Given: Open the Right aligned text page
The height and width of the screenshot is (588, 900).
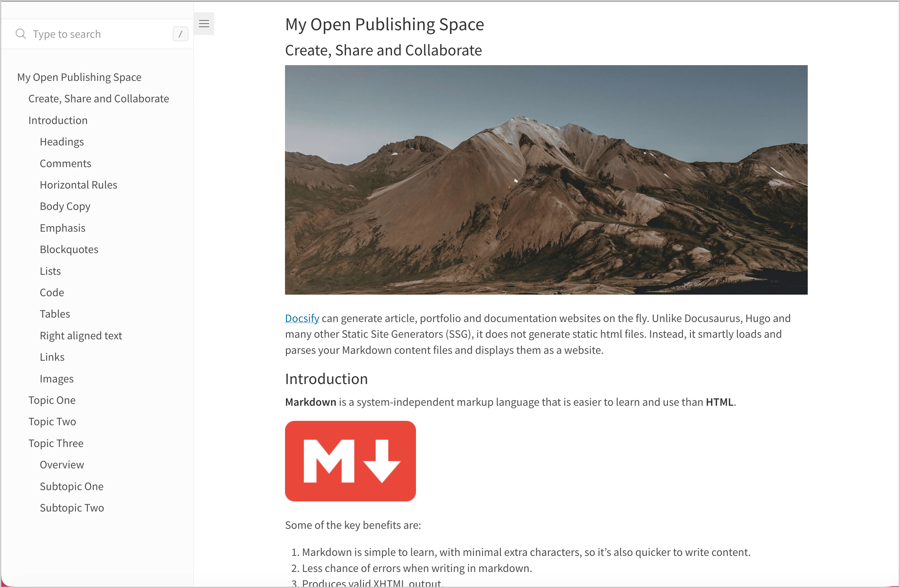Looking at the screenshot, I should (81, 335).
